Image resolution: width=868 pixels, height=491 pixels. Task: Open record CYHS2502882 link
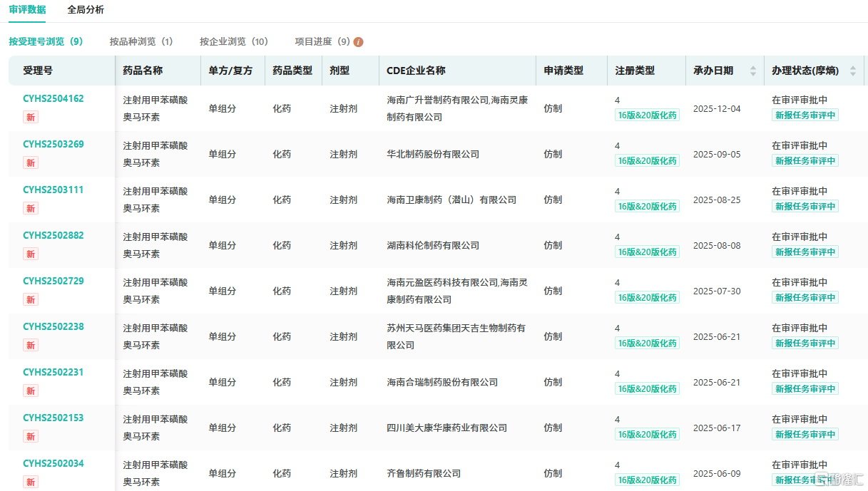tap(53, 236)
